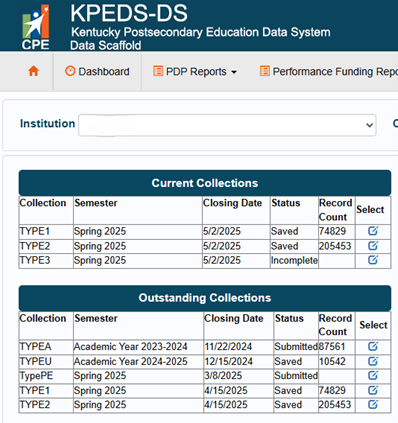
Task: Click the 12/15/2024 closing date
Action: pos(229,361)
